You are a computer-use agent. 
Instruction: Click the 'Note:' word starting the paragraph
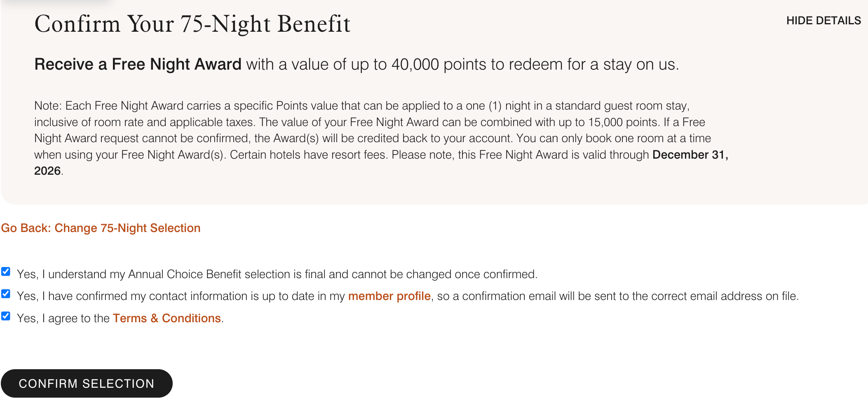tap(48, 105)
